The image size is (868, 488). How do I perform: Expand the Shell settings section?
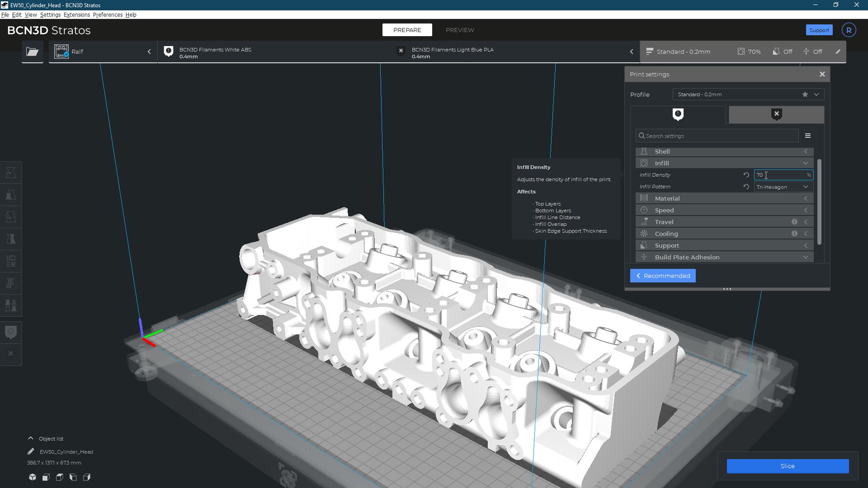click(x=724, y=151)
